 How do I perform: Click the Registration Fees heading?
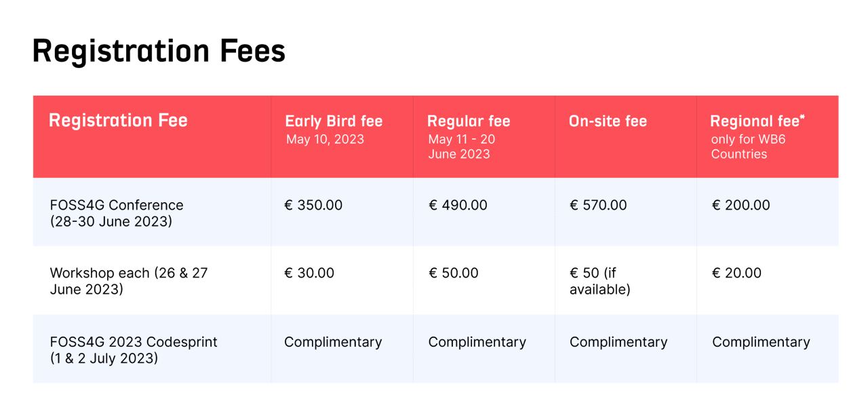159,52
